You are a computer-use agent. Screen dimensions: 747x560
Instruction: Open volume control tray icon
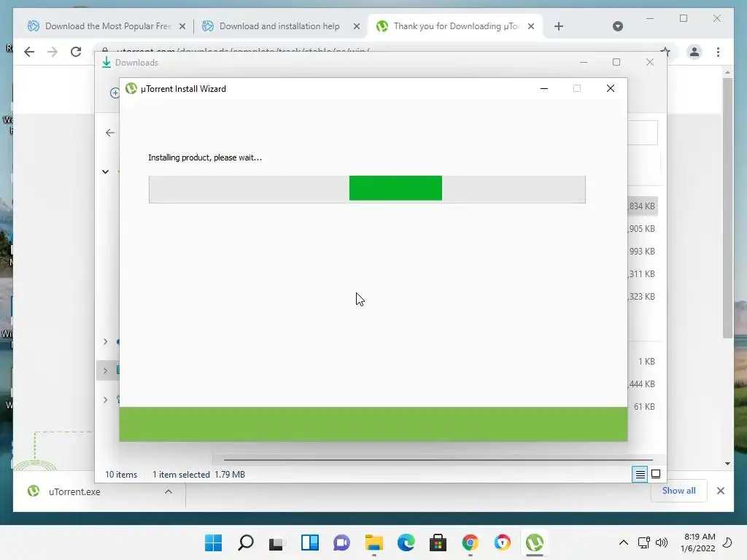(661, 542)
